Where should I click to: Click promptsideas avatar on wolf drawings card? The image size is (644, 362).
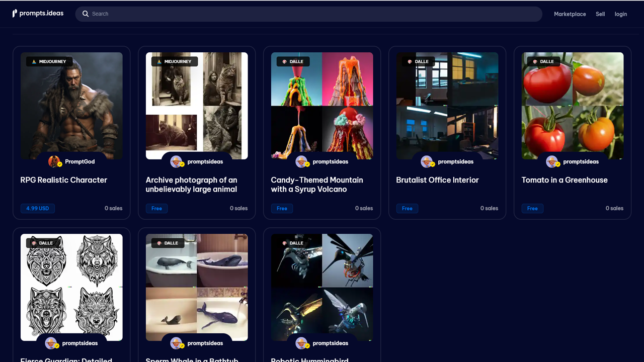(51, 343)
